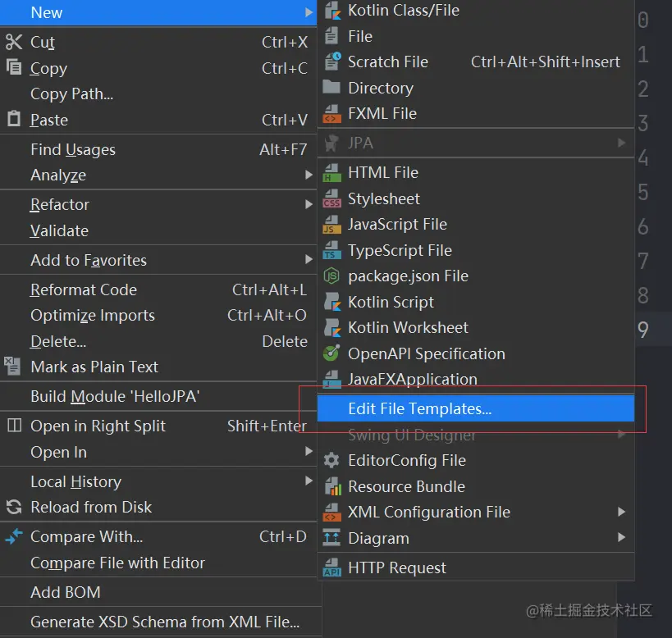Click the Resource Bundle icon
The width and height of the screenshot is (672, 638).
click(331, 487)
